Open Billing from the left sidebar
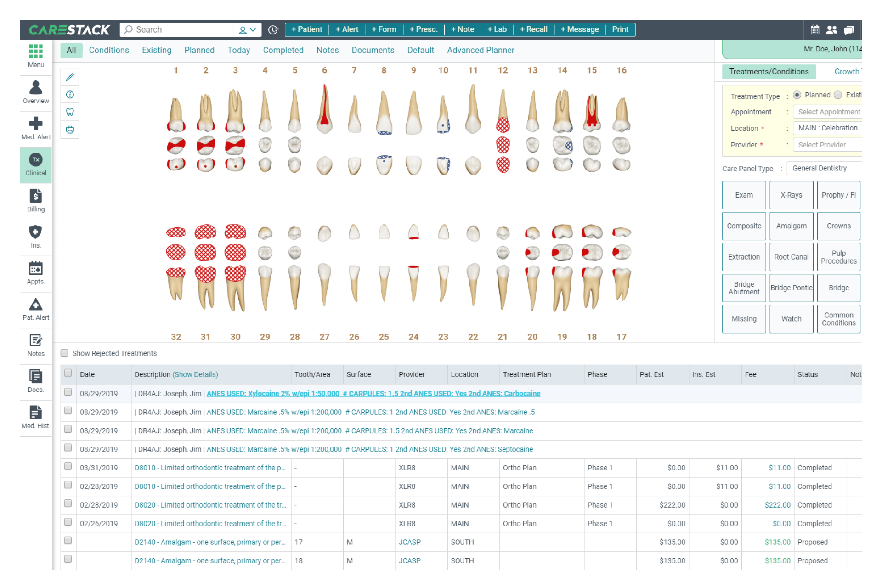Image resolution: width=882 pixels, height=588 pixels. click(35, 201)
